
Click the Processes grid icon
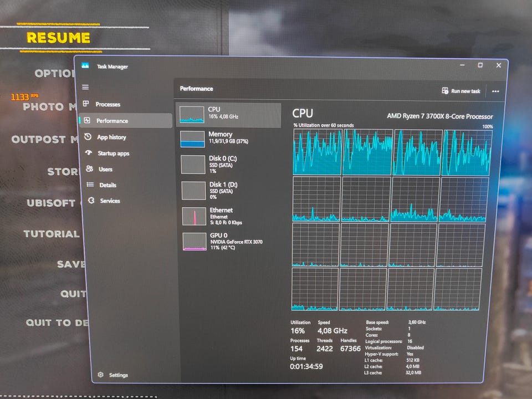[86, 104]
